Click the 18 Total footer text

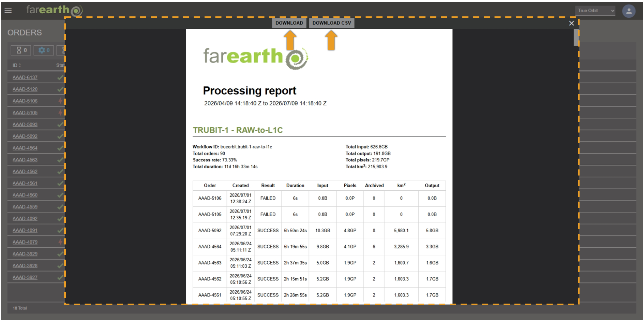pos(20,308)
